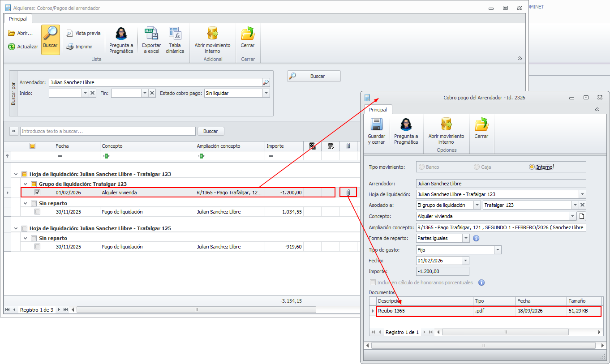
Task: Open Abrir movimiento interno in the main ribbon
Action: tap(212, 39)
